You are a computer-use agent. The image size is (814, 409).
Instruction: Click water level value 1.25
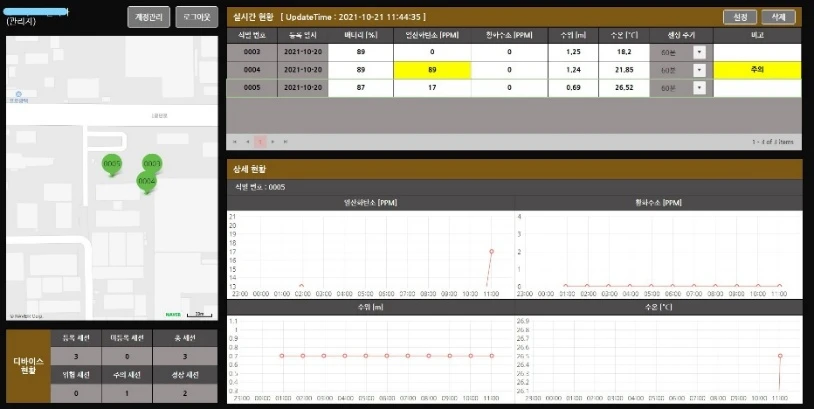pos(573,52)
